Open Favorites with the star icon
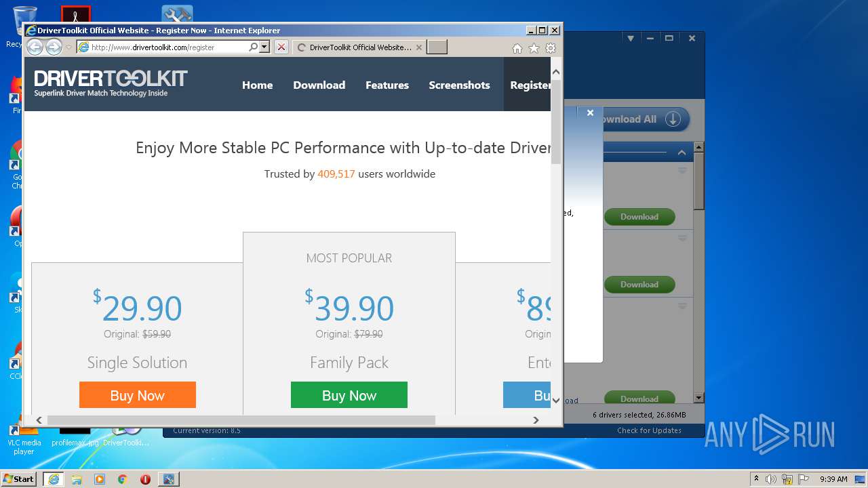868x488 pixels. pyautogui.click(x=534, y=48)
